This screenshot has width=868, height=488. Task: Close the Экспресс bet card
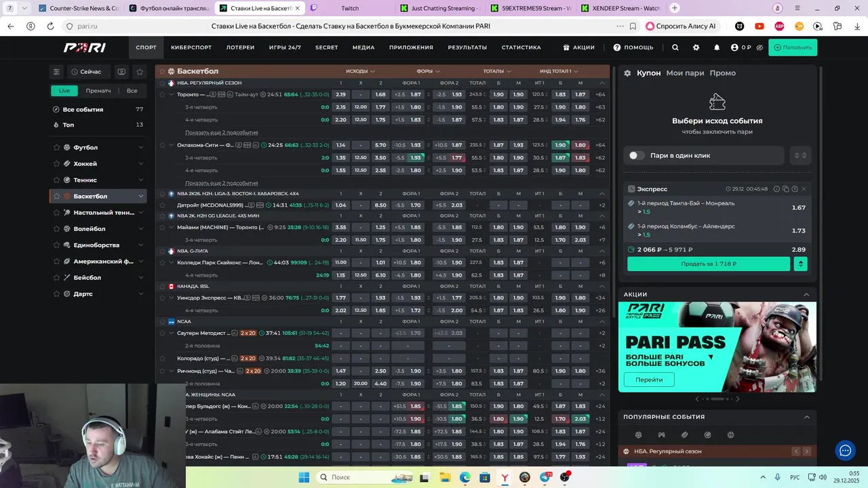coord(804,189)
